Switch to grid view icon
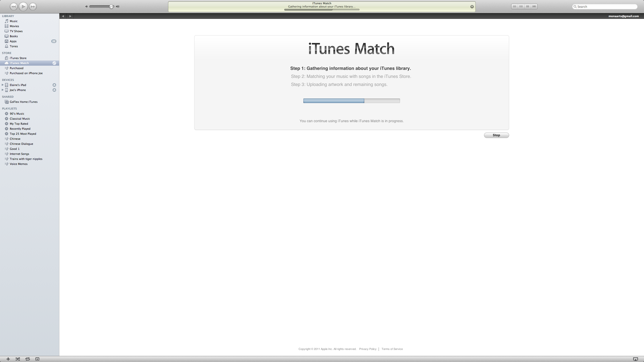The width and height of the screenshot is (644, 362). (528, 7)
